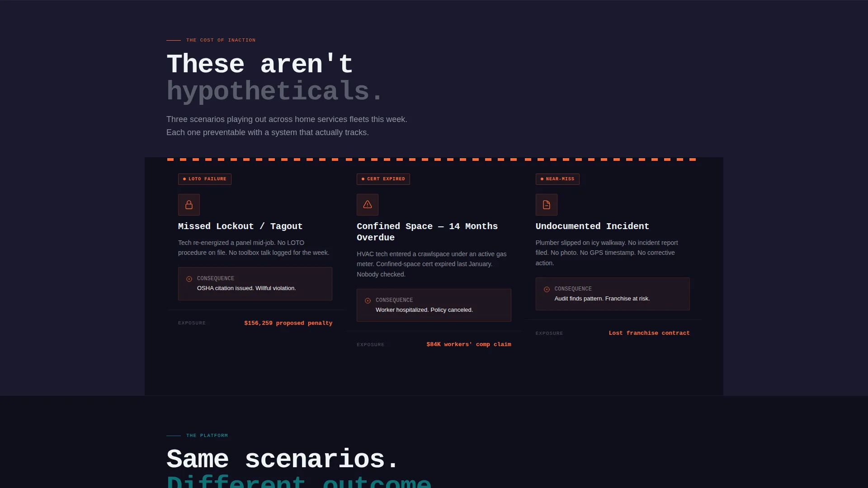Screen dimensions: 868x488
Task: Click the Same scenarios. headline
Action: tap(283, 459)
